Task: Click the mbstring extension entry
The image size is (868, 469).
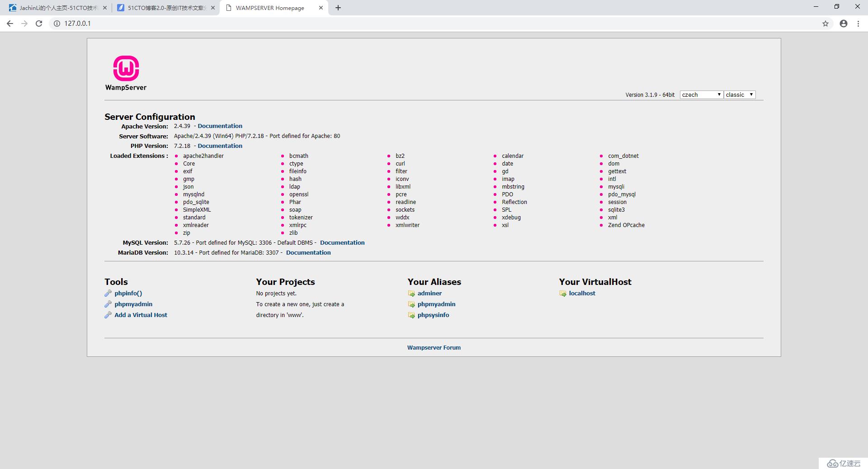Action: tap(513, 186)
